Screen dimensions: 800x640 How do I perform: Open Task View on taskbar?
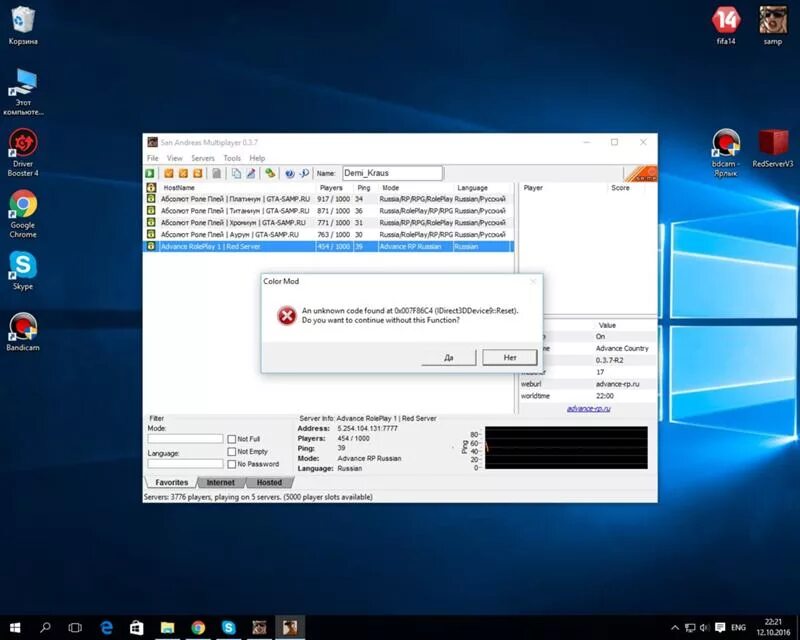[x=75, y=627]
